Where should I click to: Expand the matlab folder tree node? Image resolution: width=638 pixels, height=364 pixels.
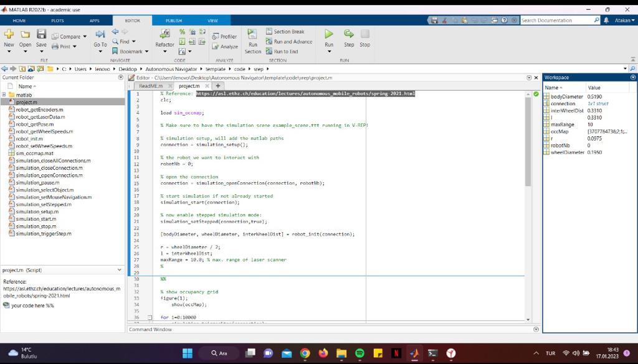4,95
